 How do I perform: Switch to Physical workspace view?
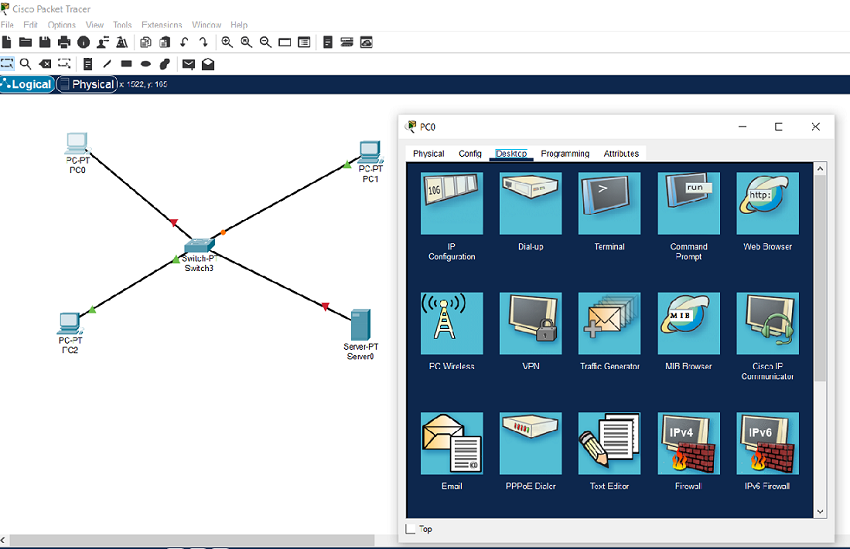(x=87, y=85)
